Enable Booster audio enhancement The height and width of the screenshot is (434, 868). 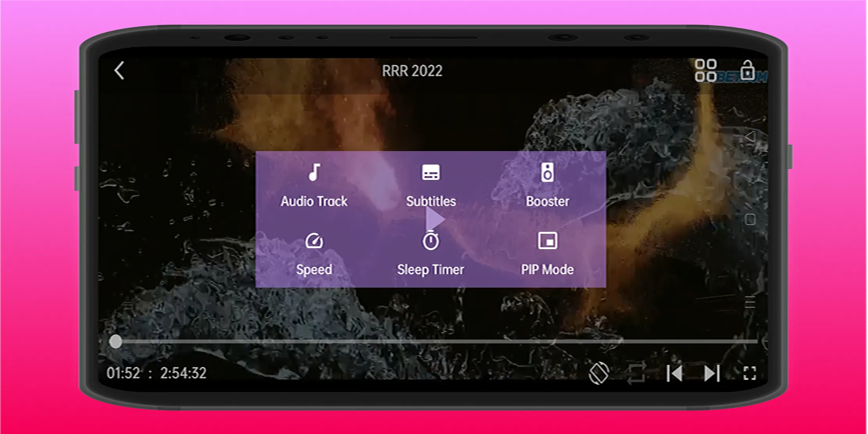[547, 185]
